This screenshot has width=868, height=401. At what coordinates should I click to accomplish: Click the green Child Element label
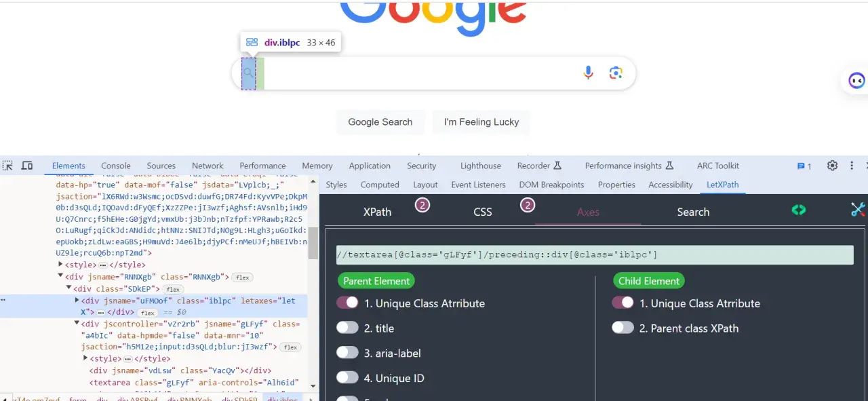(x=648, y=281)
